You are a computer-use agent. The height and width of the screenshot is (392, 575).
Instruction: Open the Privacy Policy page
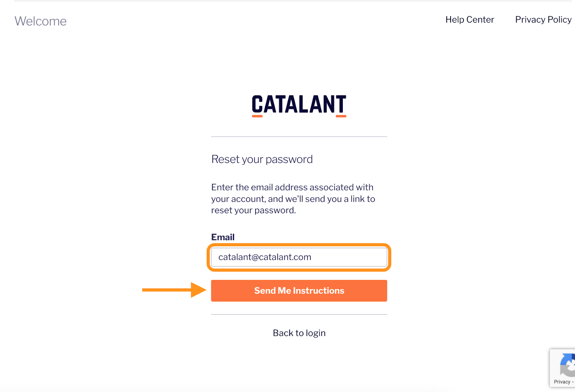click(543, 20)
